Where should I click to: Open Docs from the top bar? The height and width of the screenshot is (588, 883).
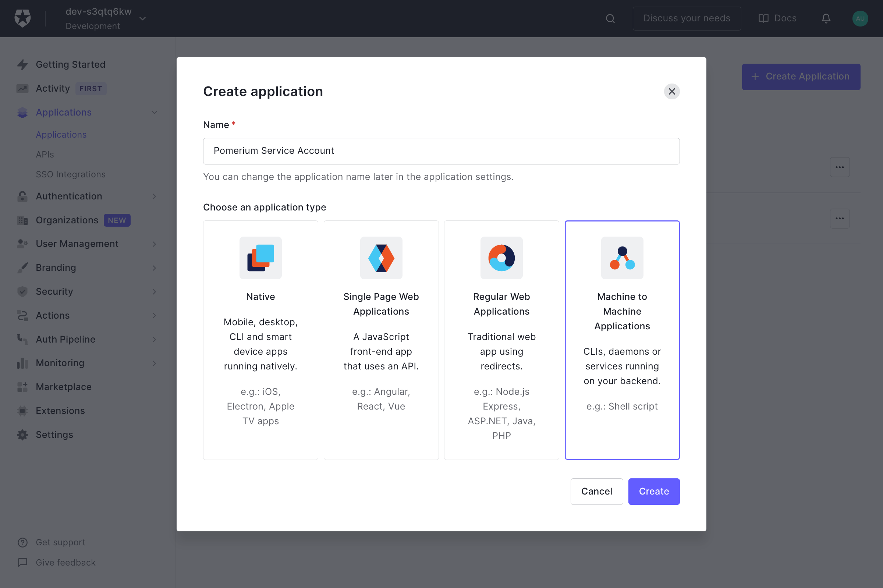[x=778, y=18]
